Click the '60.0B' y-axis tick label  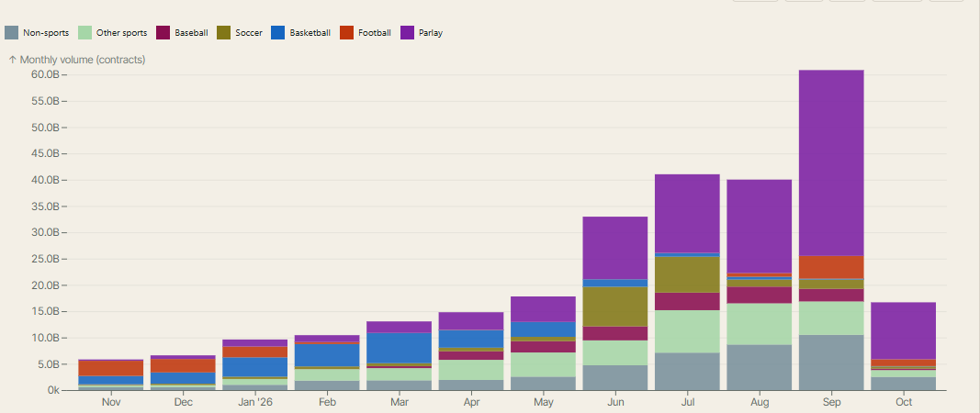click(x=44, y=75)
